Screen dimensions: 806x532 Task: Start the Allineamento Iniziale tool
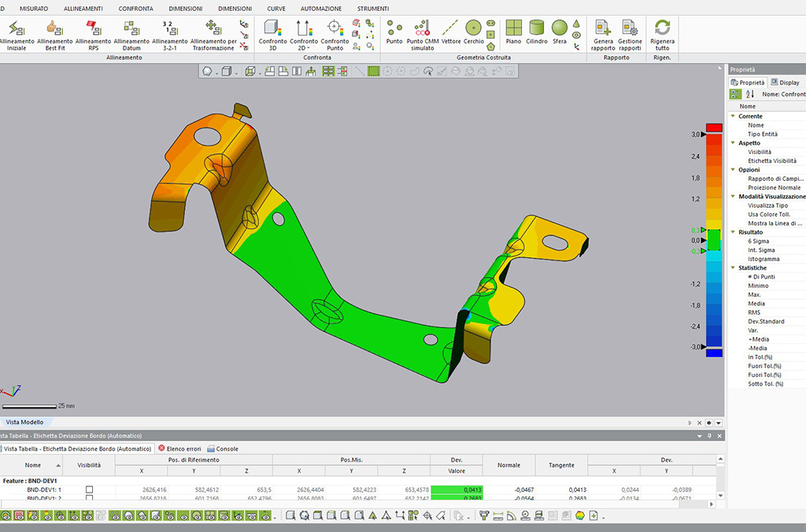coord(17,35)
